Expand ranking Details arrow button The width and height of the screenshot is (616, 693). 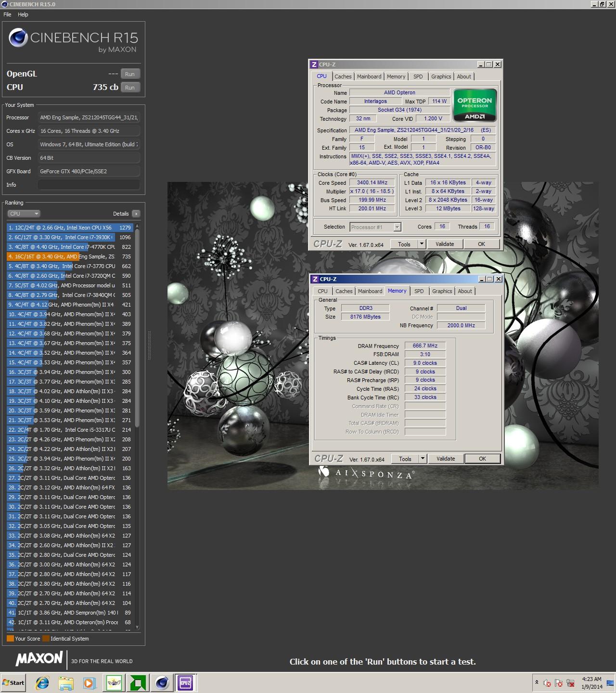[136, 214]
